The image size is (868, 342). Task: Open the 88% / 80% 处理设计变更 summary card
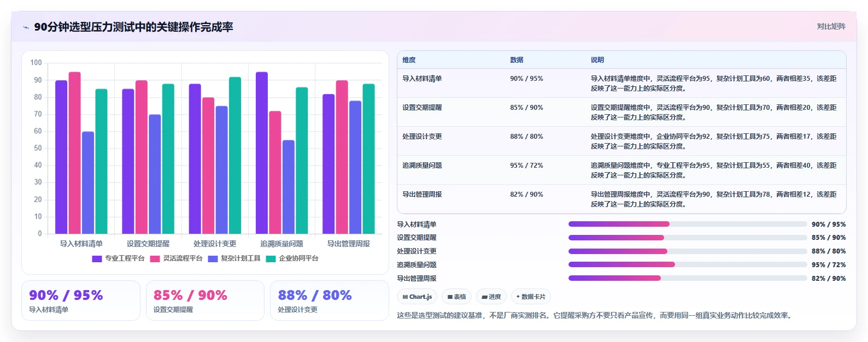click(x=330, y=300)
